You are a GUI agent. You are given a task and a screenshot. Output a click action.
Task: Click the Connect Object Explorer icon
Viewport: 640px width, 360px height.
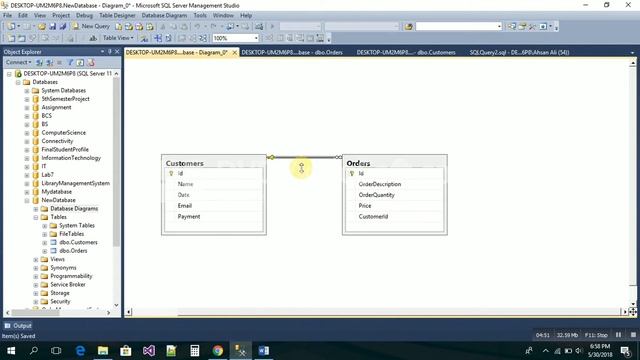[x=40, y=62]
